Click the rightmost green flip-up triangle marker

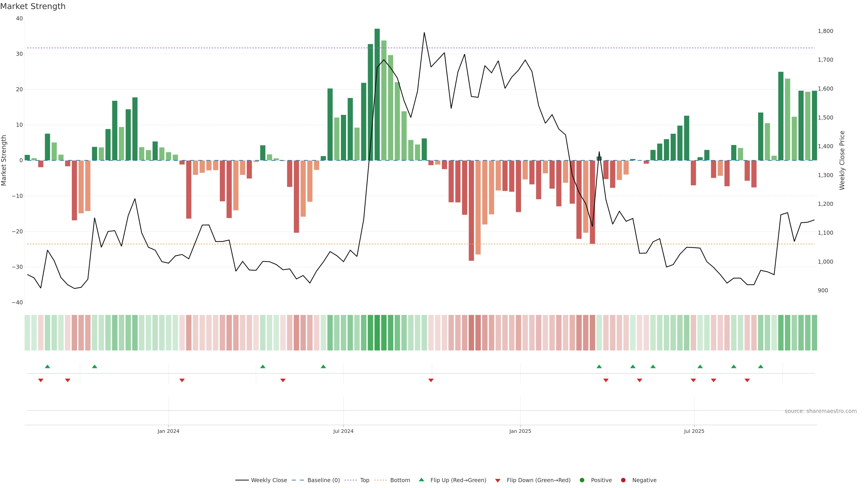[x=760, y=366]
